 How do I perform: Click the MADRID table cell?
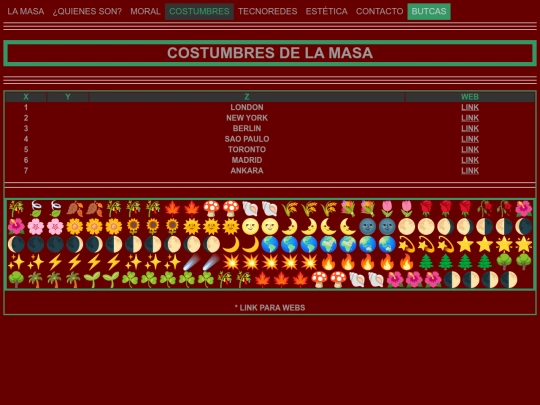click(x=247, y=160)
